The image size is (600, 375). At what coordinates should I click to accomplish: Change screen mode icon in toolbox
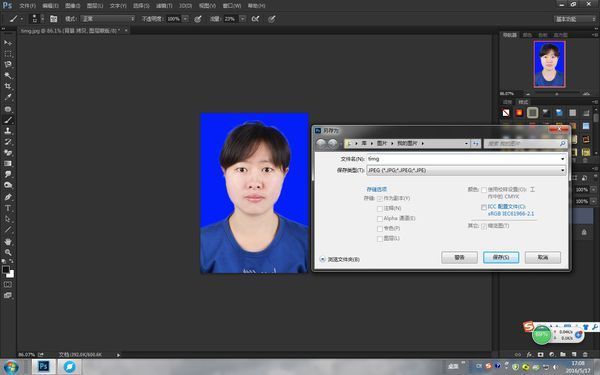pos(8,295)
